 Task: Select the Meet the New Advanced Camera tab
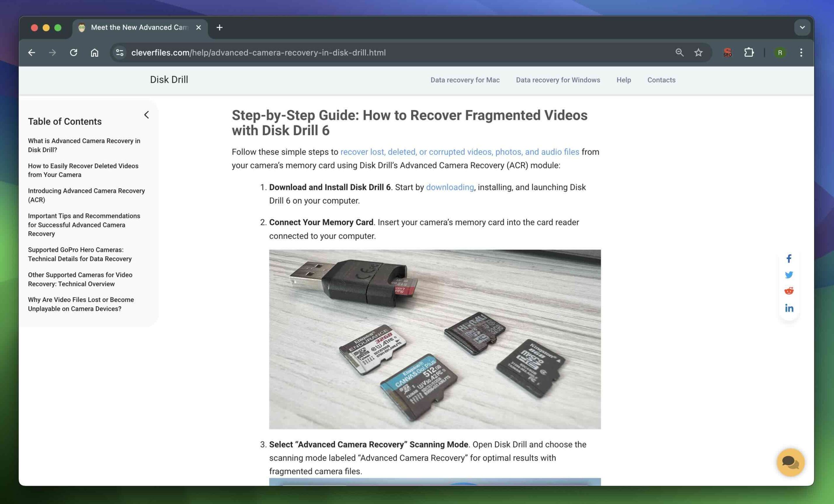click(139, 27)
